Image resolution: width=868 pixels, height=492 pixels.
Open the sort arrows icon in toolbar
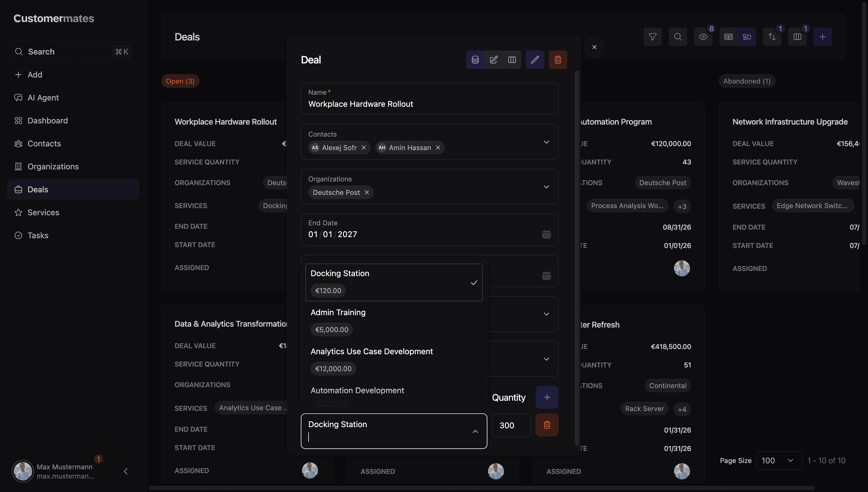(772, 36)
